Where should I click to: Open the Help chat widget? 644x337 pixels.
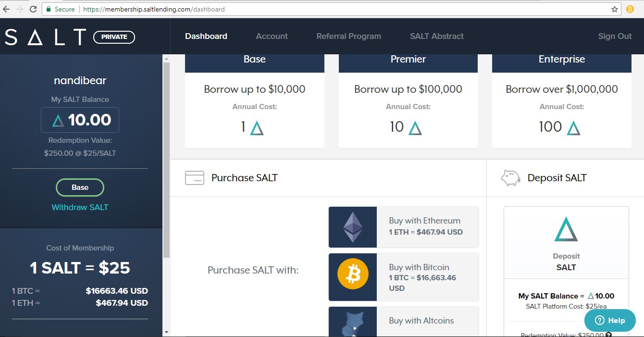(610, 321)
